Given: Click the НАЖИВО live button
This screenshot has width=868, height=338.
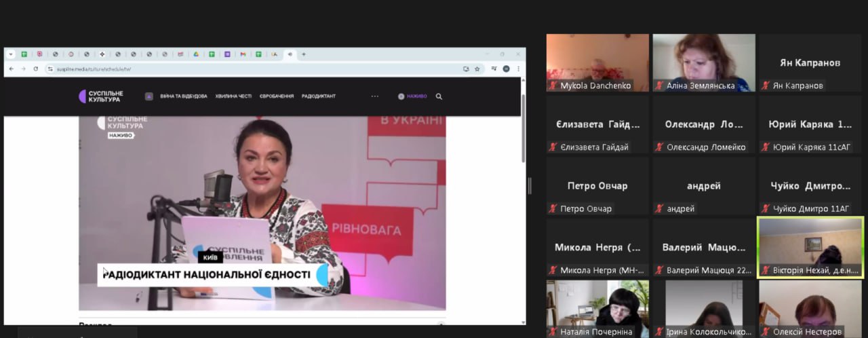Looking at the screenshot, I should coord(412,96).
